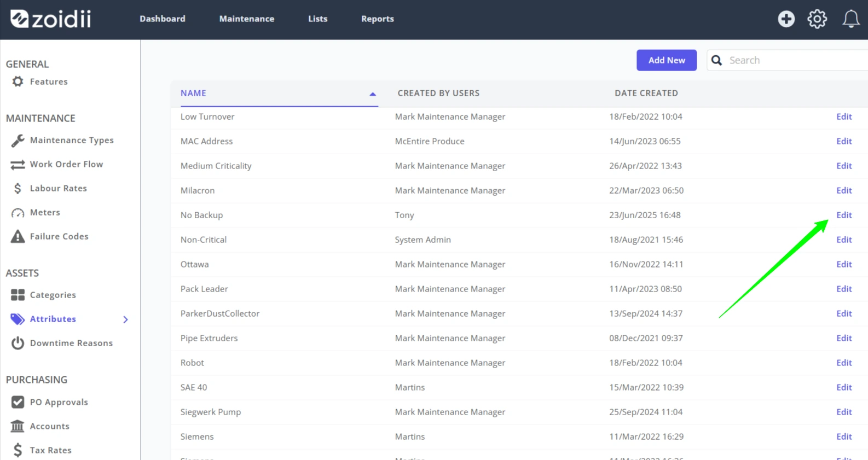Click the Features gear icon in sidebar
The image size is (868, 460).
tap(18, 81)
